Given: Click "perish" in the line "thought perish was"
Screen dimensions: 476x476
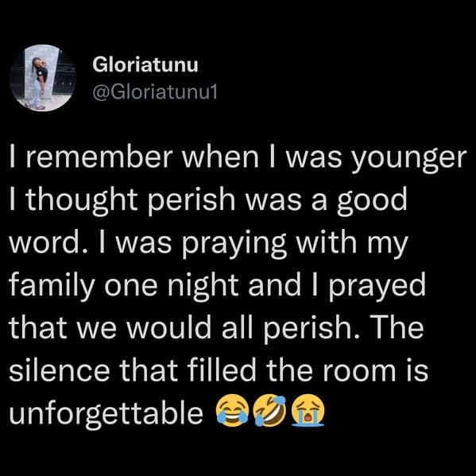Looking at the screenshot, I should tap(192, 202).
